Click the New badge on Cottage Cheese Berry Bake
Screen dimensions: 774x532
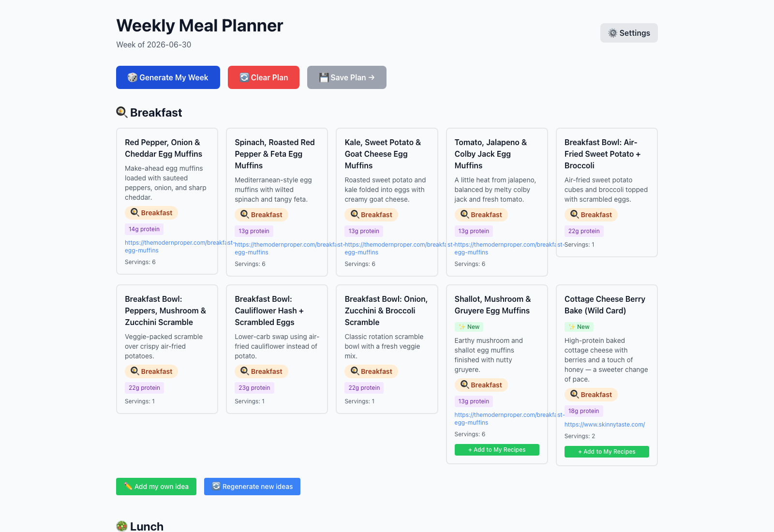[579, 327]
